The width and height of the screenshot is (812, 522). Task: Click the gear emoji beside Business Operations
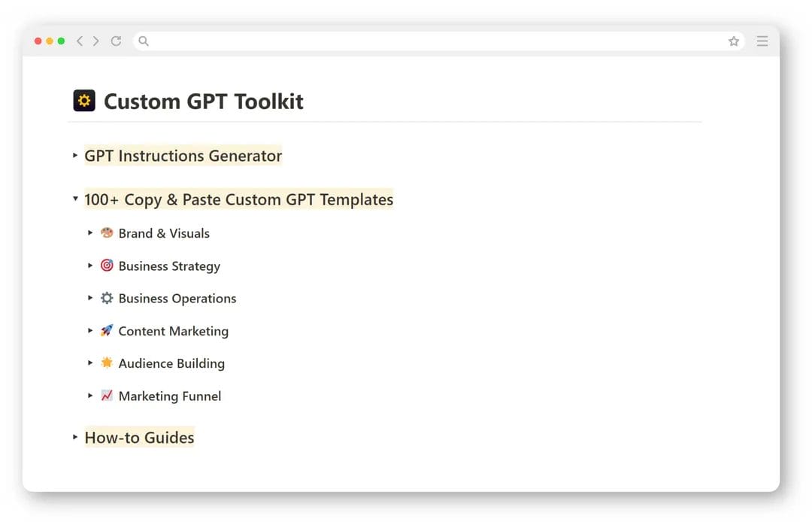(x=106, y=298)
